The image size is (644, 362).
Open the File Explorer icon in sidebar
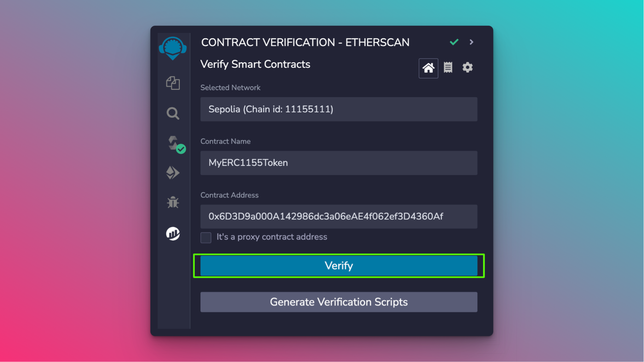173,83
